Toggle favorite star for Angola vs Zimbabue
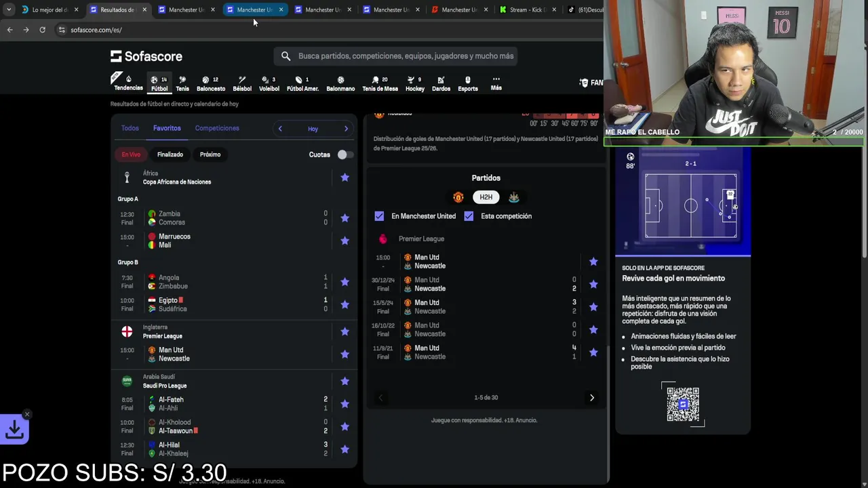868x488 pixels. [x=344, y=282]
